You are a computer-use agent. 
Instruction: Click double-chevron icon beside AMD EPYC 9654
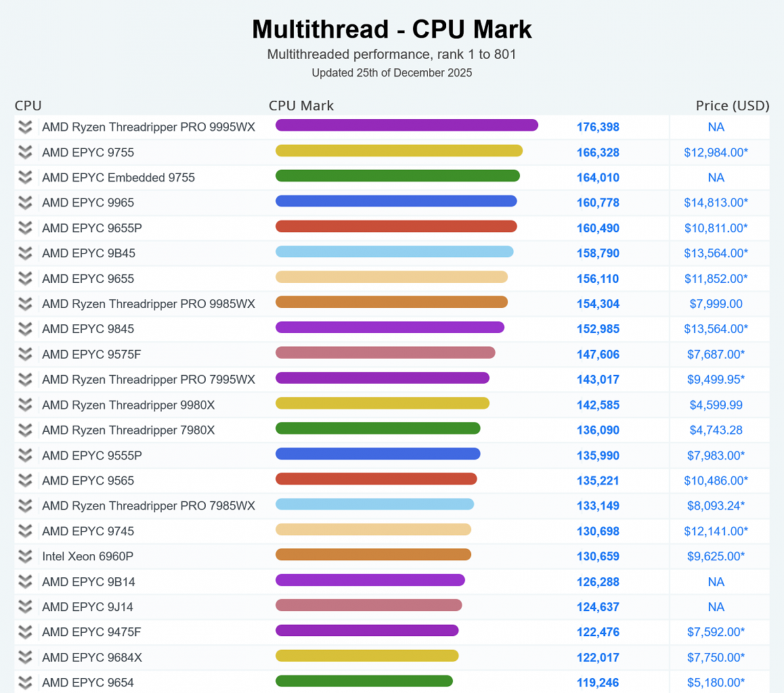point(25,682)
